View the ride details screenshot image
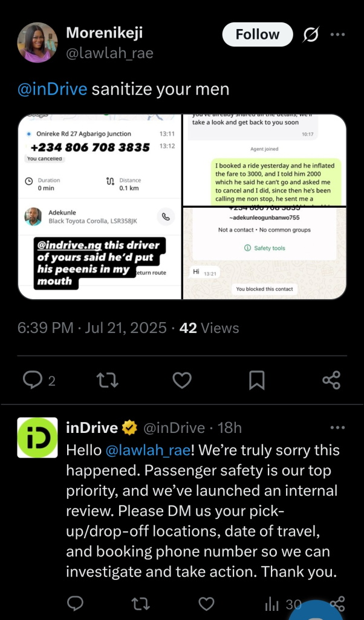364x620 pixels. click(x=100, y=207)
